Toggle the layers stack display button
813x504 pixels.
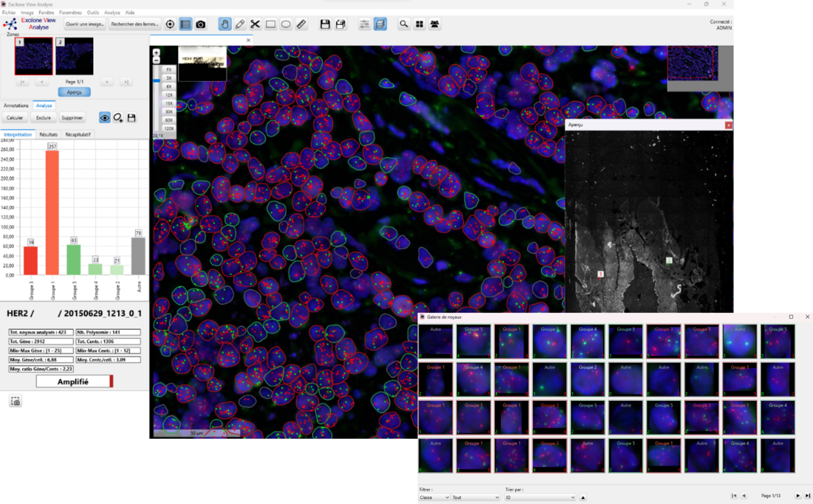[x=380, y=24]
